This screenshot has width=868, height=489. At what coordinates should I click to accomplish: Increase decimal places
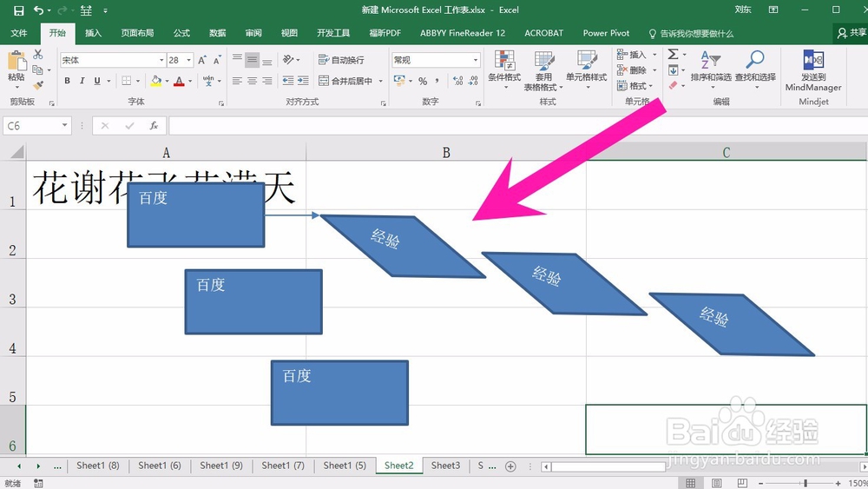457,81
